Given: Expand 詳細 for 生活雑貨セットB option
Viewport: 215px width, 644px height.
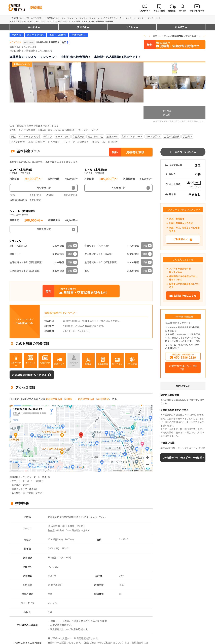Looking at the screenshot, I should 72,262.
